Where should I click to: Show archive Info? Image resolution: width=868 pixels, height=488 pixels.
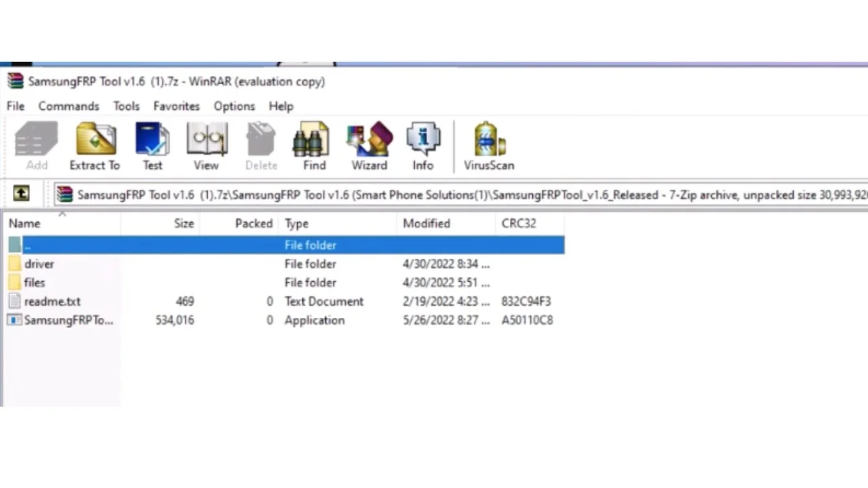point(423,146)
